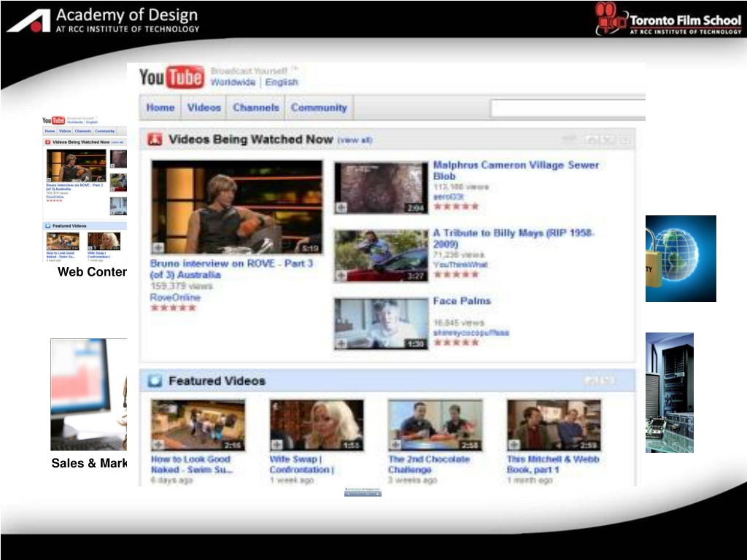Click A Tribute to Billy Mays title

pyautogui.click(x=514, y=238)
